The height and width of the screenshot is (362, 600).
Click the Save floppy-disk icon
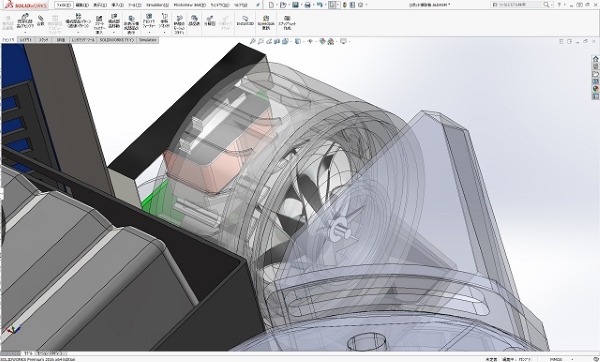(295, 5)
